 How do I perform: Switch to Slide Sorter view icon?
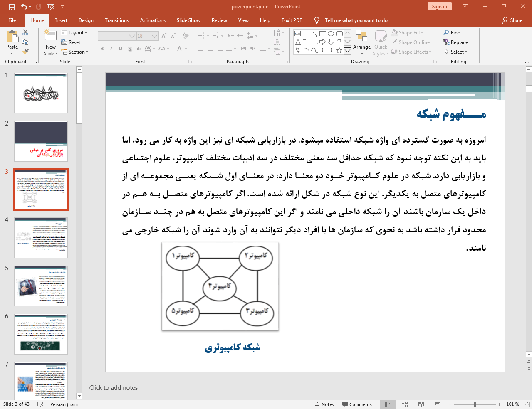[404, 404]
